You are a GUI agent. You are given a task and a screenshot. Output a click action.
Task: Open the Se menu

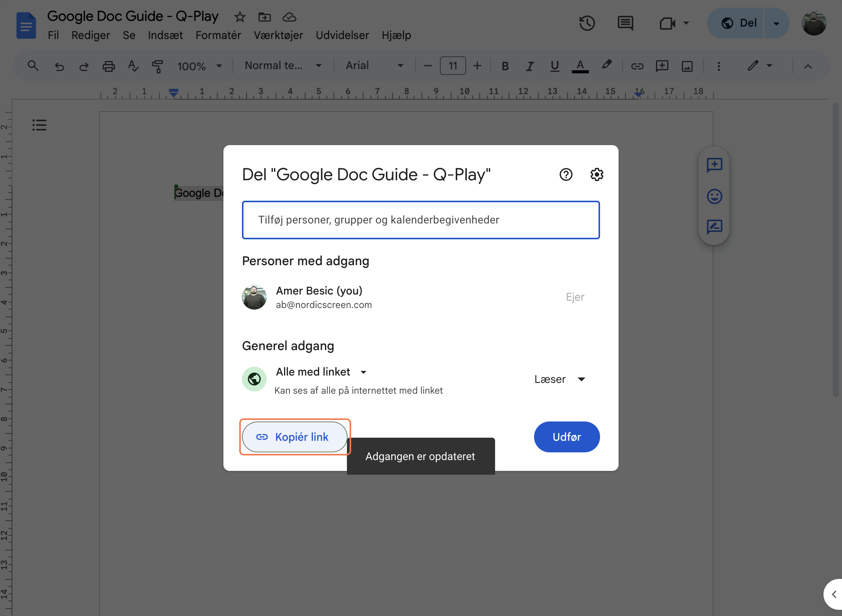pyautogui.click(x=129, y=35)
